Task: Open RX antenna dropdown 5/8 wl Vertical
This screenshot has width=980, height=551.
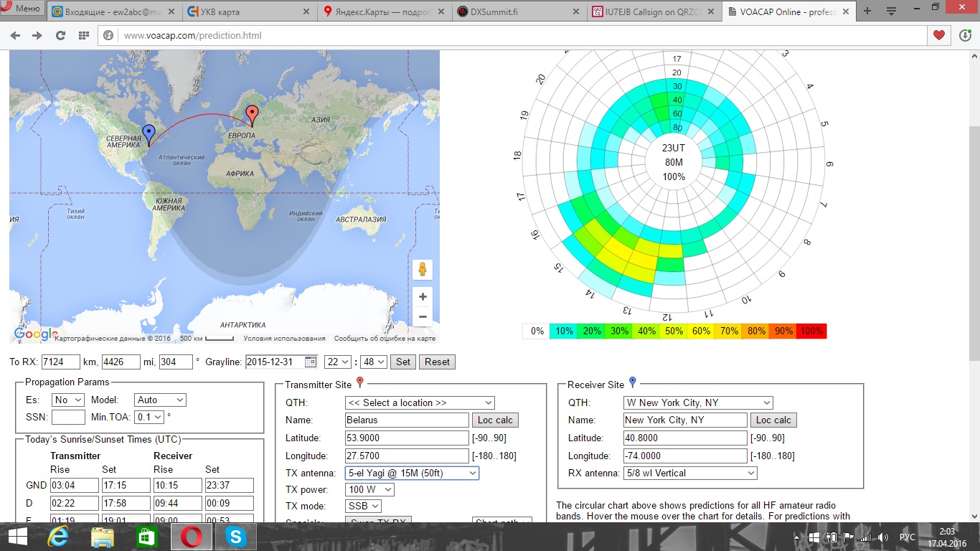Action: click(x=690, y=473)
